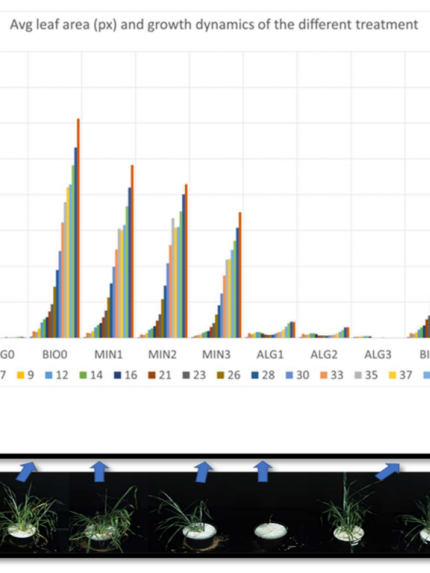Select the MIN1 axis label
The image size is (430, 573).
pyautogui.click(x=109, y=354)
